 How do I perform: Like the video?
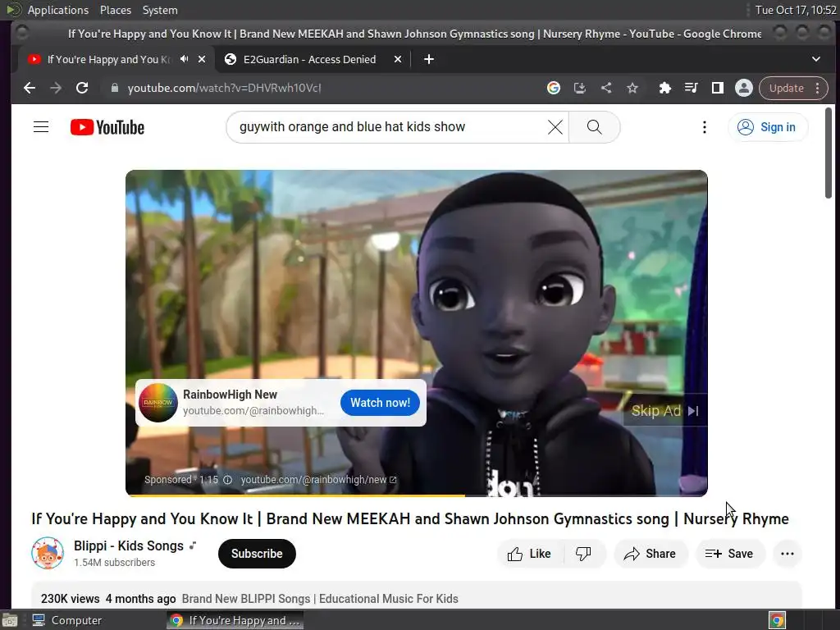[x=531, y=554]
